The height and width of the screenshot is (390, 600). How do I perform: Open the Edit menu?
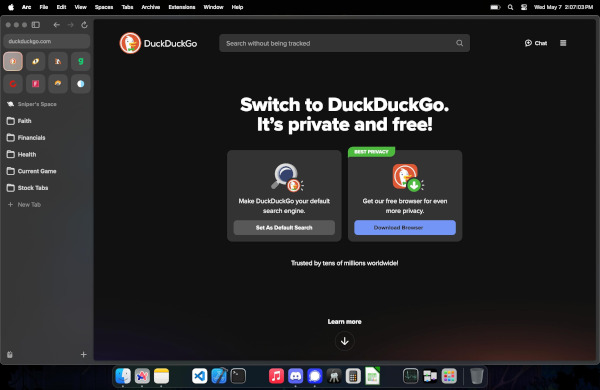61,7
